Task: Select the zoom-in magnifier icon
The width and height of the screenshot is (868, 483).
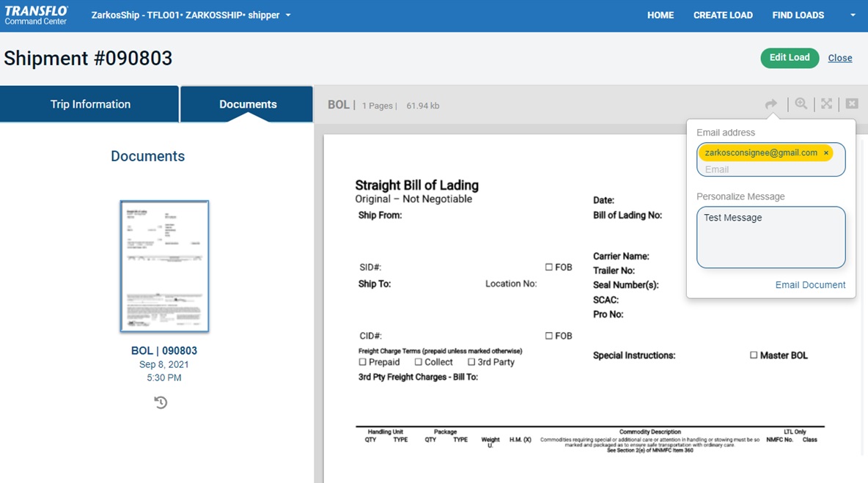Action: click(x=801, y=103)
